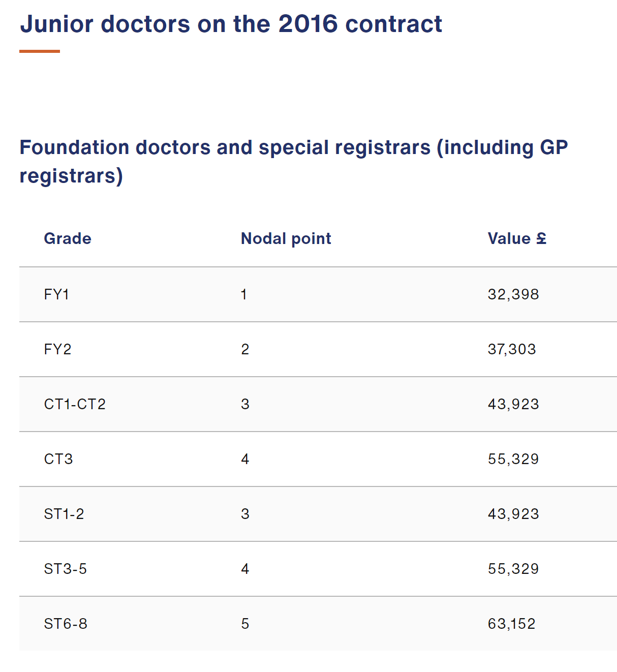Select the 63,152 salary value

[x=512, y=624]
